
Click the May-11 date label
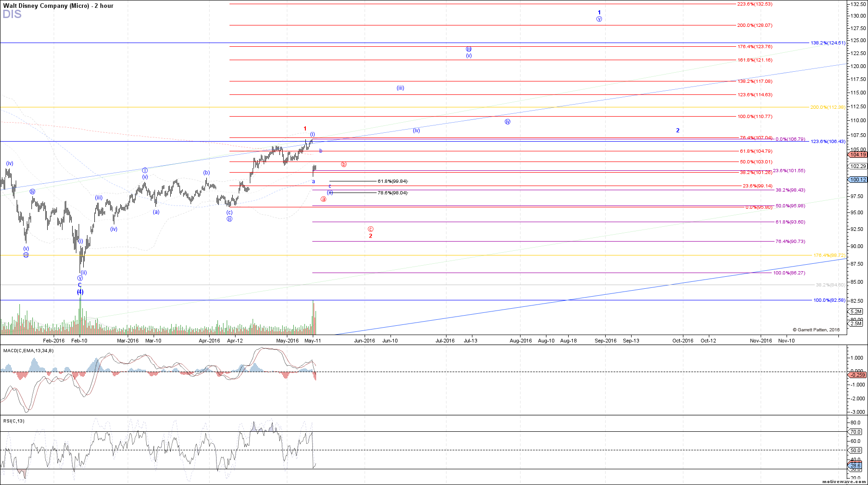pos(313,341)
